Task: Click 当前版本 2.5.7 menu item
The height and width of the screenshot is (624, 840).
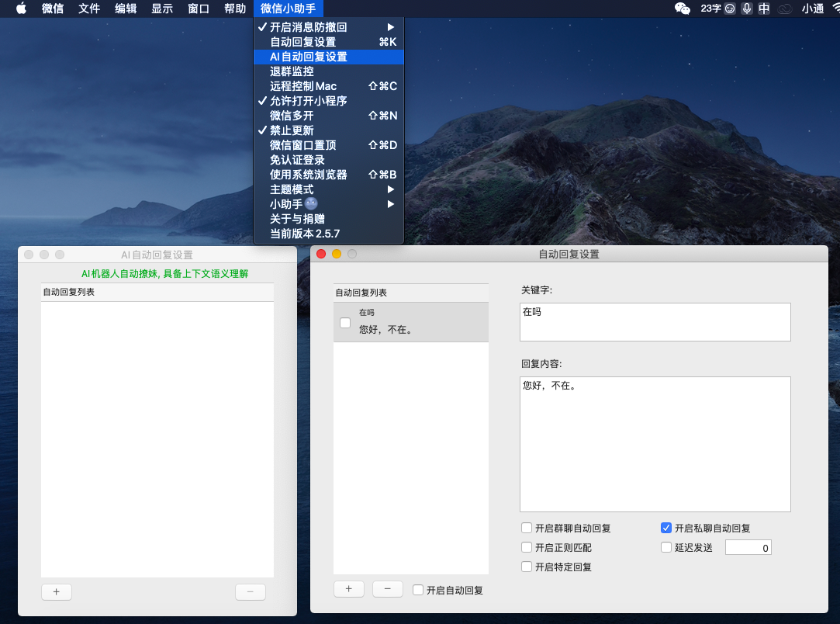Action: click(x=328, y=234)
